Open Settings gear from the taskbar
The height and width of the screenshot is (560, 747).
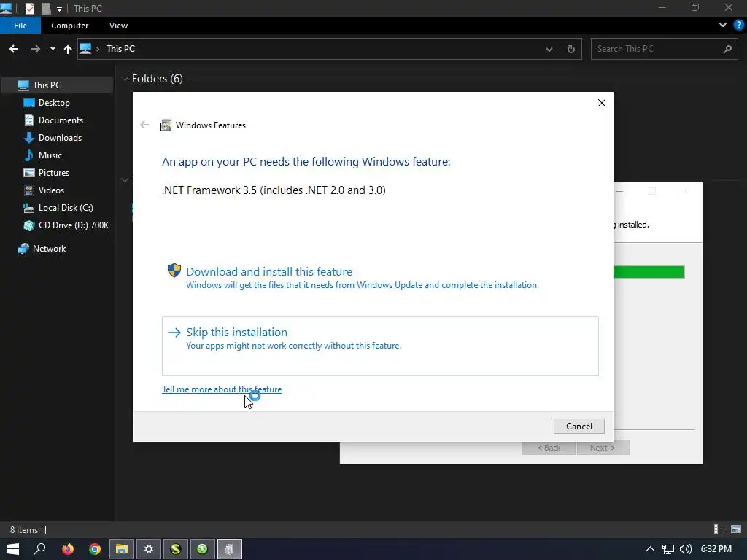pos(149,549)
